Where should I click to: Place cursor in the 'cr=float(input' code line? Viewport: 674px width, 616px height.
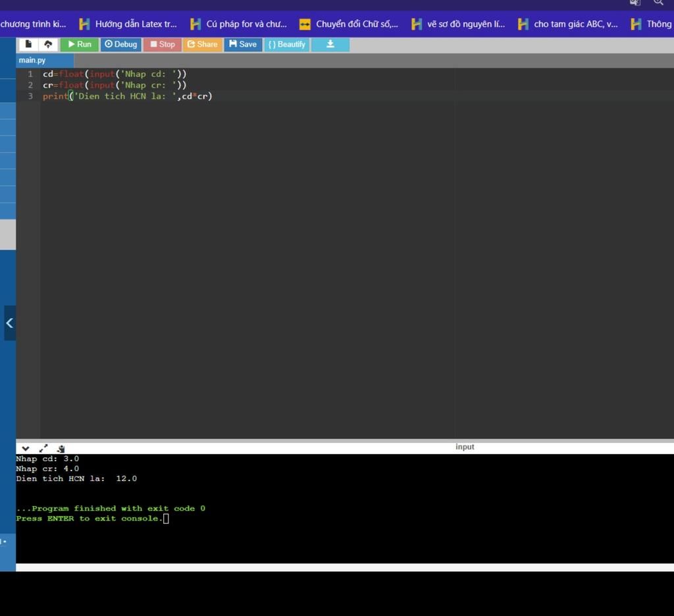point(115,85)
